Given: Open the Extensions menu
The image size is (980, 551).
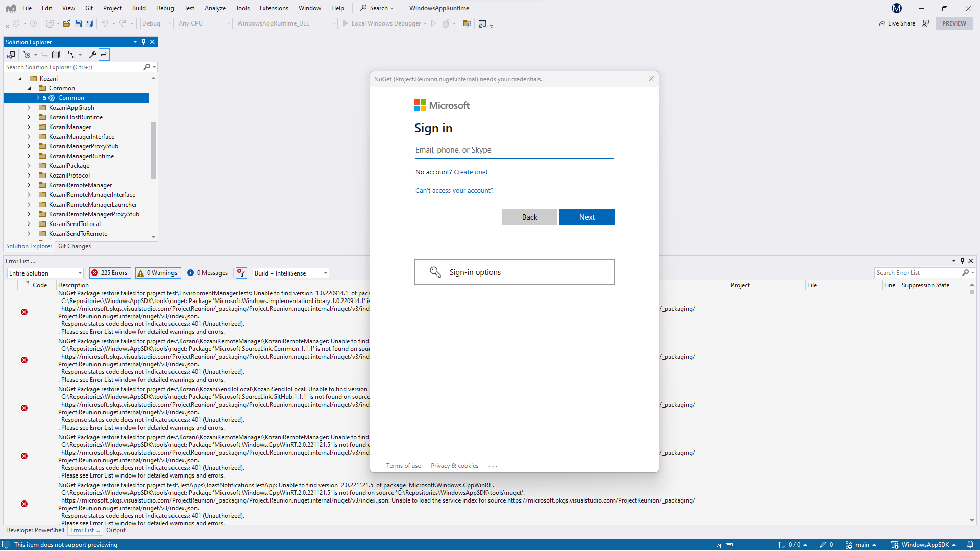Looking at the screenshot, I should pos(274,8).
